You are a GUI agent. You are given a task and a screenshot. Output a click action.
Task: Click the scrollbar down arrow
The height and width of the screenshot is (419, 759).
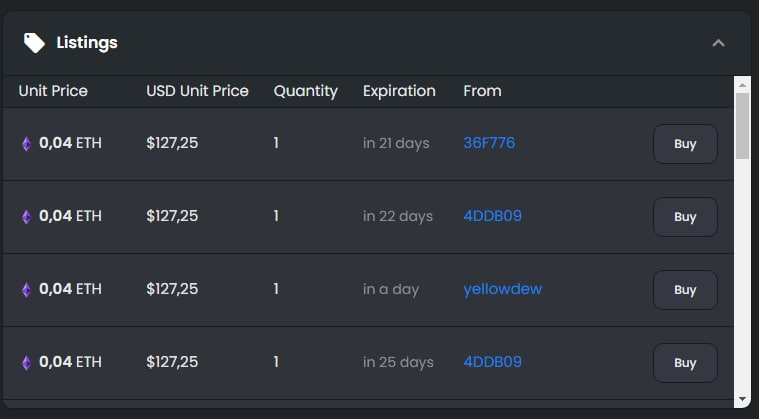742,399
